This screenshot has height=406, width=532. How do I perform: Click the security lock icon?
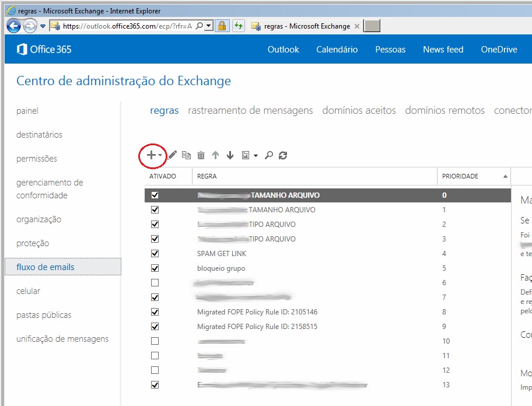point(222,26)
